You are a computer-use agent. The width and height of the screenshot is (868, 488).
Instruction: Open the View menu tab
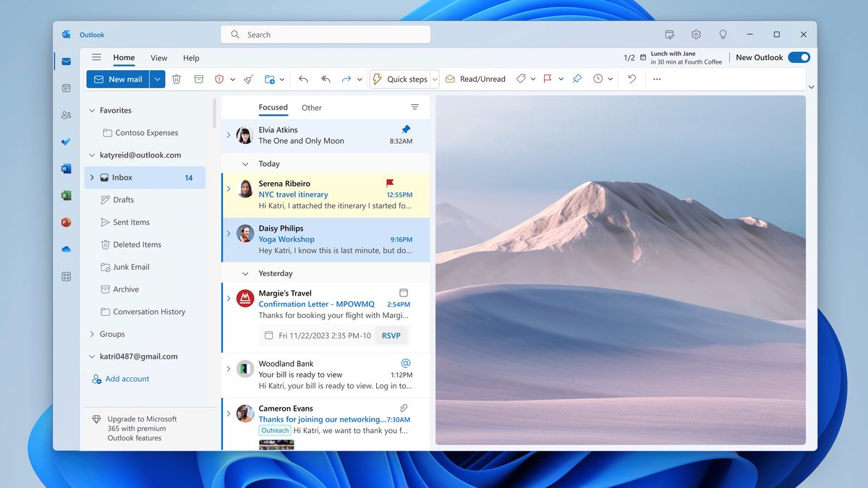158,58
